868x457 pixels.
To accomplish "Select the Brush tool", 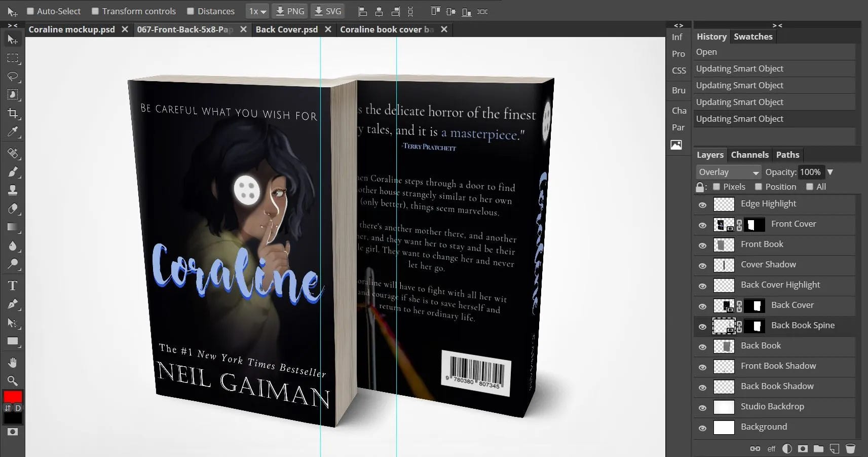I will tap(13, 172).
